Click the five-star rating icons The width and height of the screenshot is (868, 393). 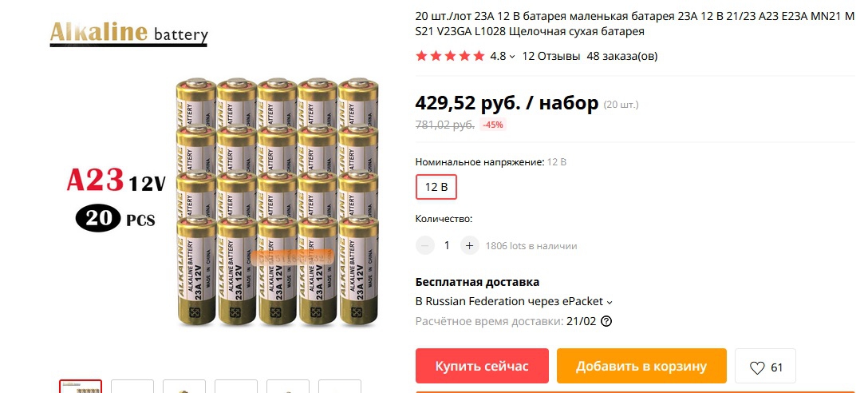tap(450, 56)
